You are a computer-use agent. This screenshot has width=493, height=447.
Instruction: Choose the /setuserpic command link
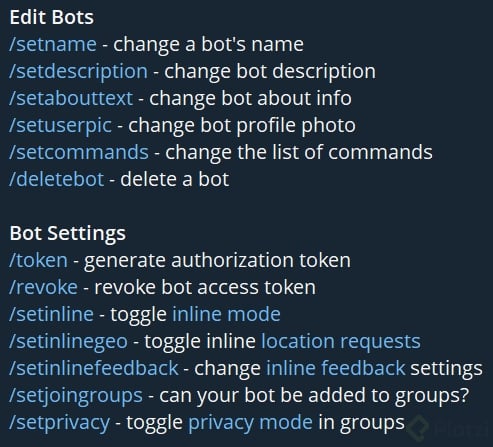60,126
